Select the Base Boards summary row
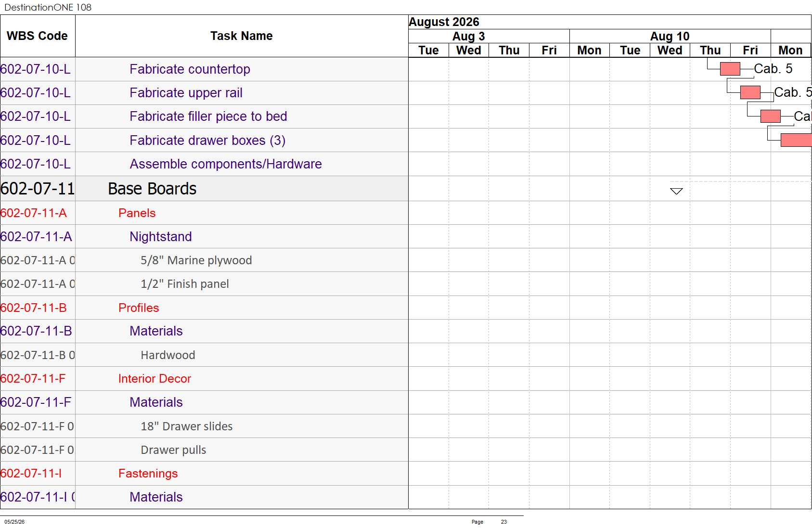 204,189
